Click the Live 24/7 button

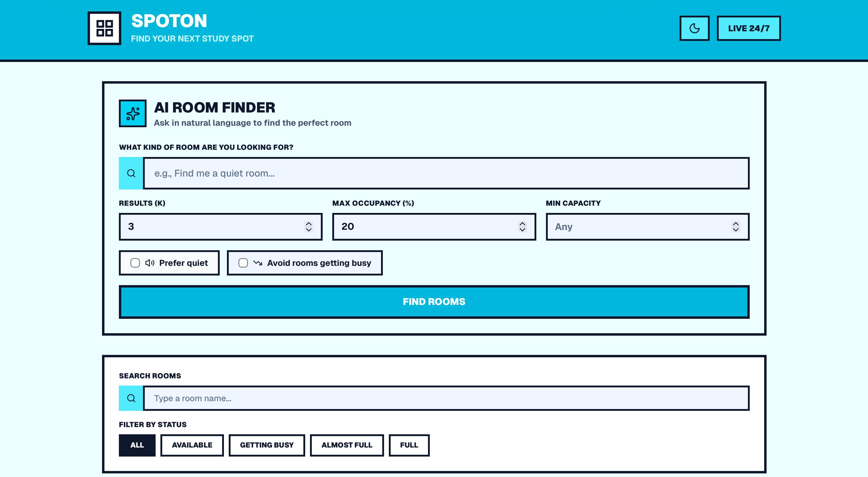click(x=749, y=28)
